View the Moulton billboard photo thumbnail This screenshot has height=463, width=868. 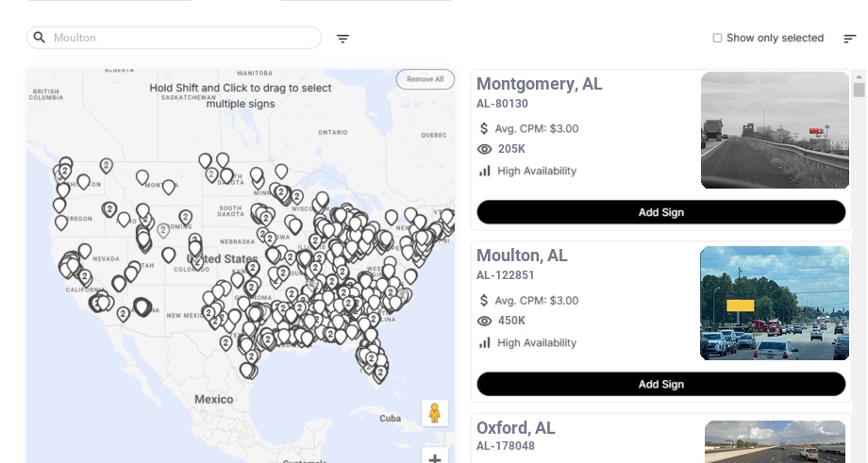pyautogui.click(x=774, y=304)
